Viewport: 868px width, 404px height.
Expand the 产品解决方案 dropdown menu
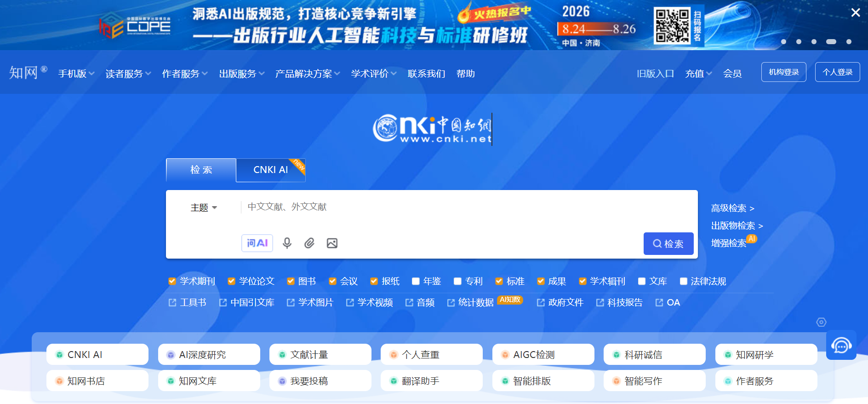[x=308, y=74]
